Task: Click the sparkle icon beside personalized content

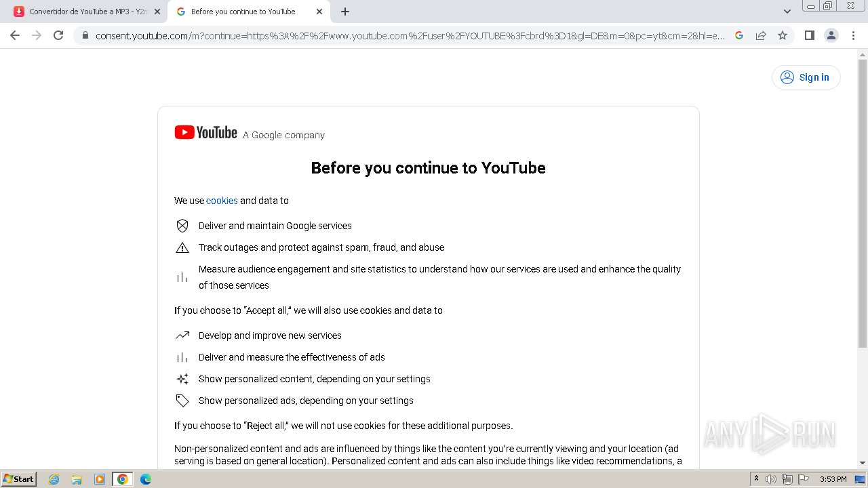Action: [x=182, y=379]
